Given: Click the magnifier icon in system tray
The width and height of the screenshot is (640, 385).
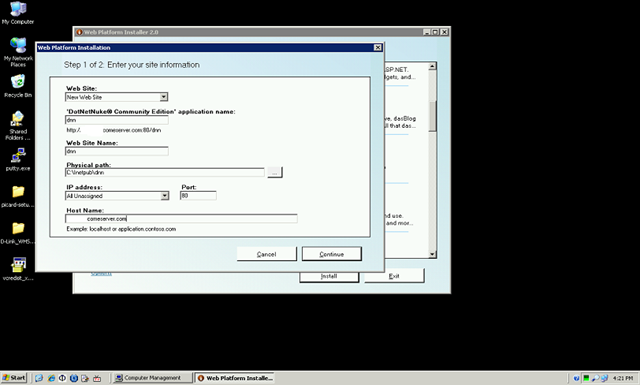Looking at the screenshot, I should click(x=596, y=378).
